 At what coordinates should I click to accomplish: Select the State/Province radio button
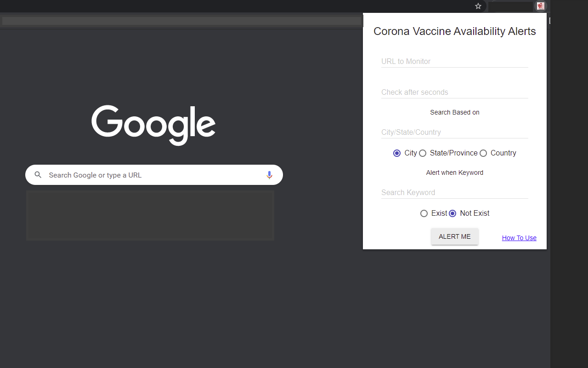click(423, 153)
